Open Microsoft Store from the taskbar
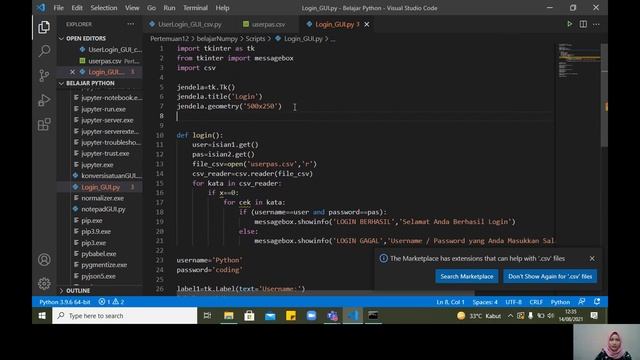 tap(249, 316)
